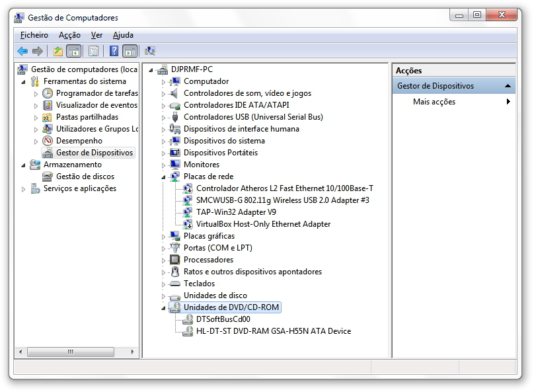Click the blue Back arrow toolbar icon

(22, 51)
